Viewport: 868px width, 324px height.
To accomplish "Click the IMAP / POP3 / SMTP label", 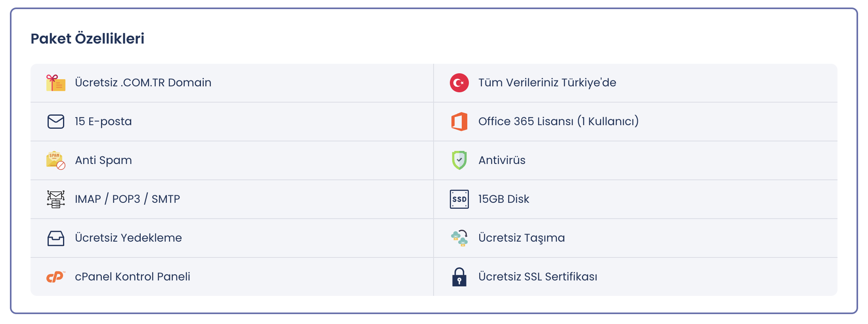I will click(x=128, y=199).
